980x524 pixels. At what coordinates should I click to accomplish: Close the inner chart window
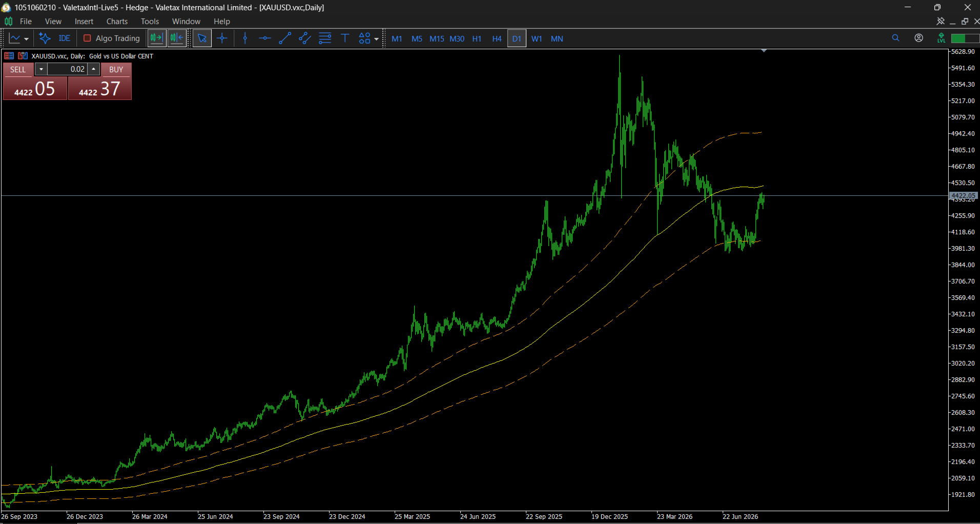click(976, 21)
